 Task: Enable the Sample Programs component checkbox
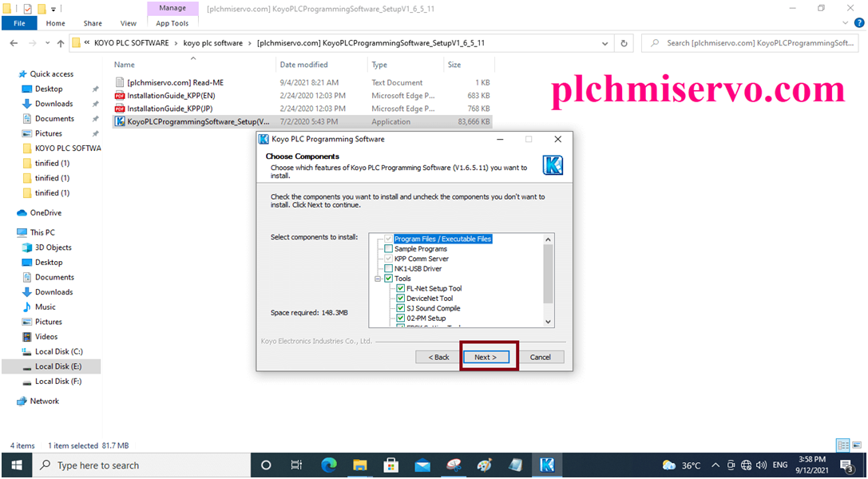click(388, 248)
